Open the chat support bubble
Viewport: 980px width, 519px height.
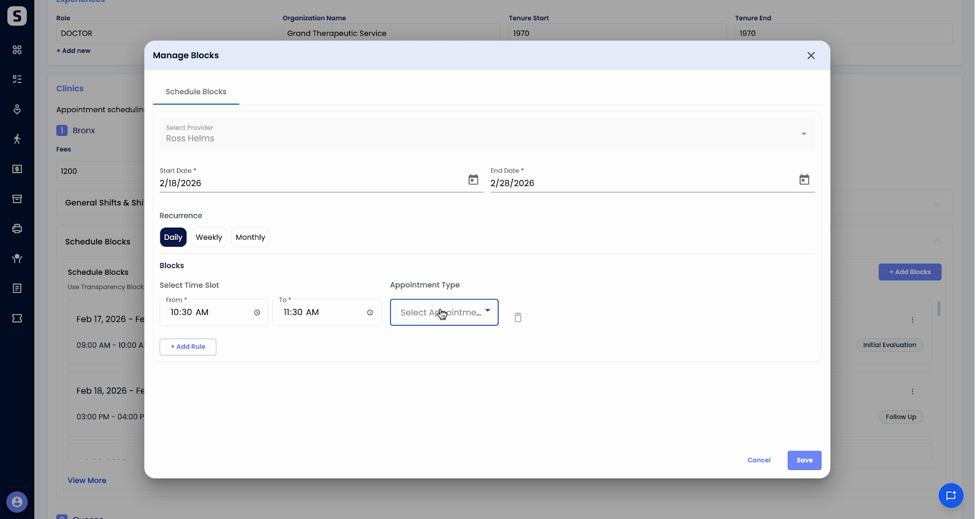[x=951, y=495]
